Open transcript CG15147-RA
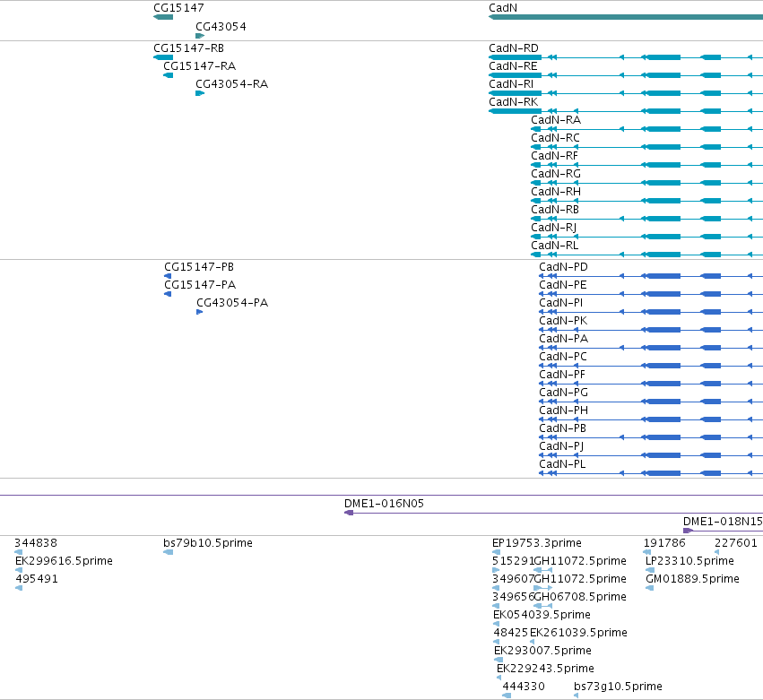Viewport: 763px width, 700px height. click(200, 66)
